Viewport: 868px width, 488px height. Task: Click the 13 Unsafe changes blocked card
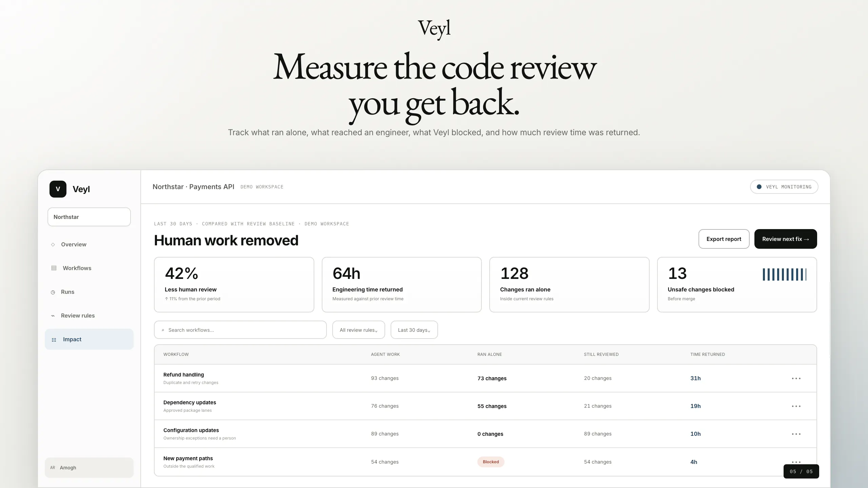737,285
